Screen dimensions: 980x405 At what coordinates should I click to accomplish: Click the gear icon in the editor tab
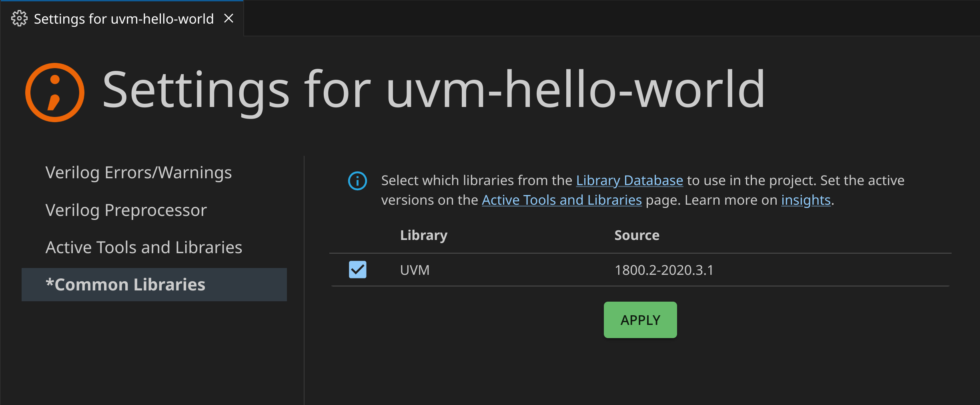tap(19, 19)
